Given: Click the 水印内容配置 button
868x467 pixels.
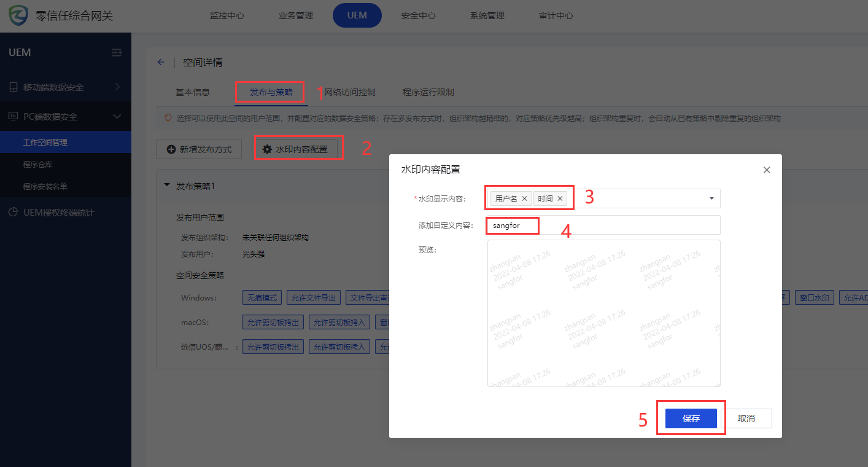Looking at the screenshot, I should (295, 149).
